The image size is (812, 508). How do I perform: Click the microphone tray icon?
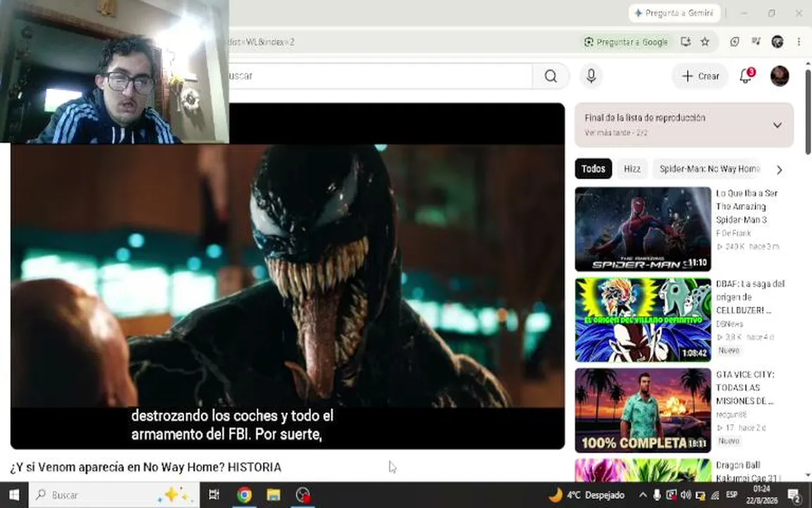point(657,495)
